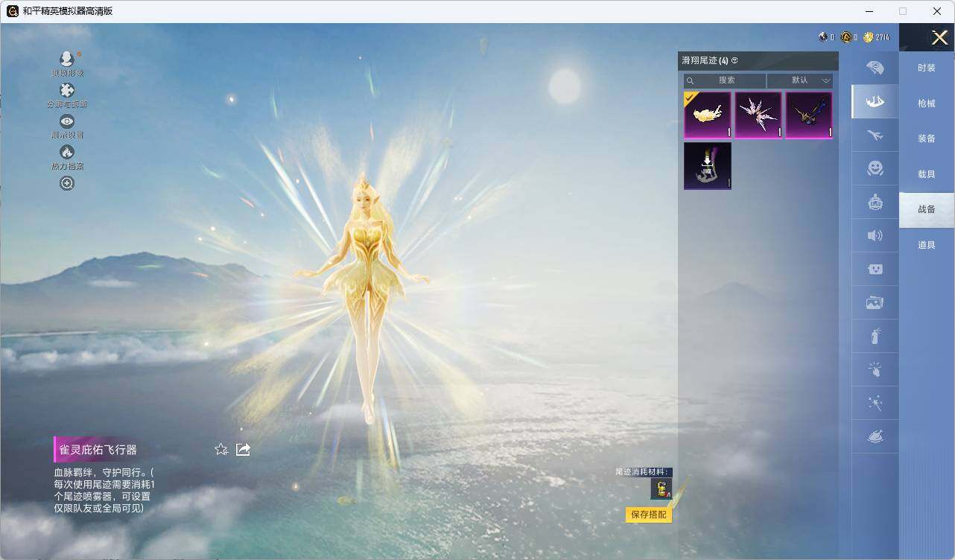
Task: Open the picture gallery category icon
Action: click(x=875, y=303)
